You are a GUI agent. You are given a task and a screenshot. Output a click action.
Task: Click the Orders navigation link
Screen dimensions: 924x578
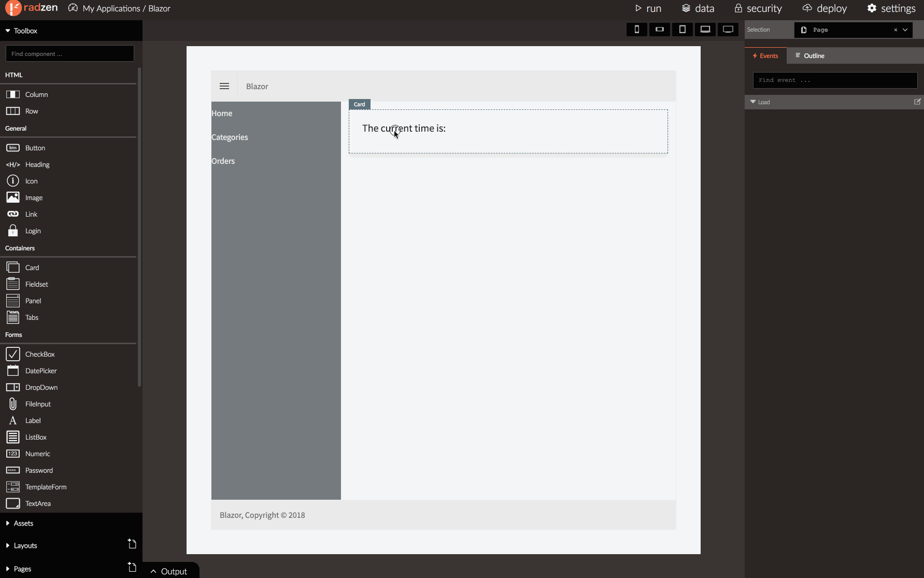pyautogui.click(x=223, y=161)
